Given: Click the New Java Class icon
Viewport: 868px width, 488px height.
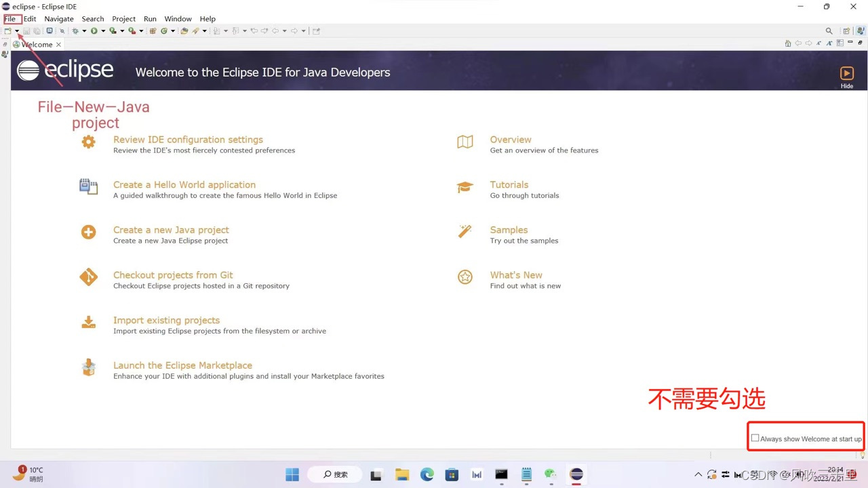Looking at the screenshot, I should [164, 30].
